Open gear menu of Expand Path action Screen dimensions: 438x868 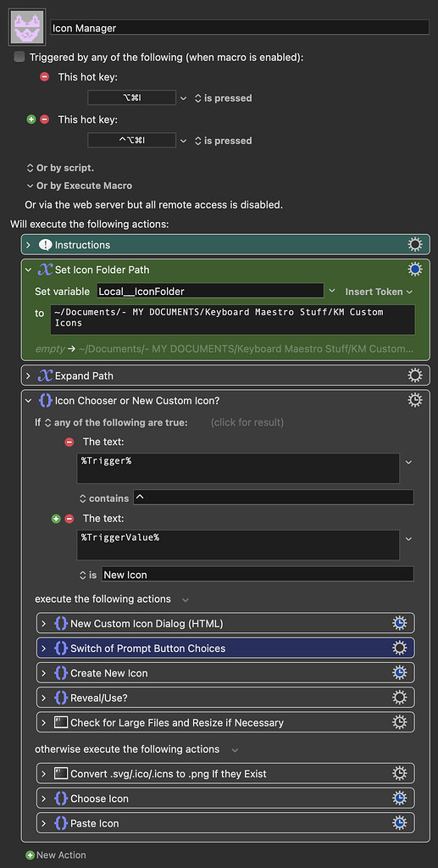tap(415, 376)
